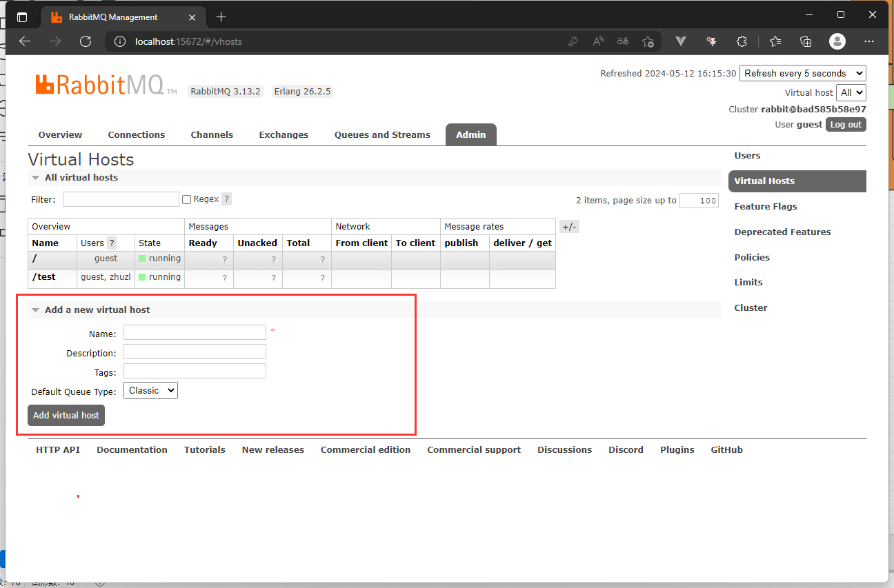Click help icon beside Users column header
The image size is (894, 588).
click(112, 243)
